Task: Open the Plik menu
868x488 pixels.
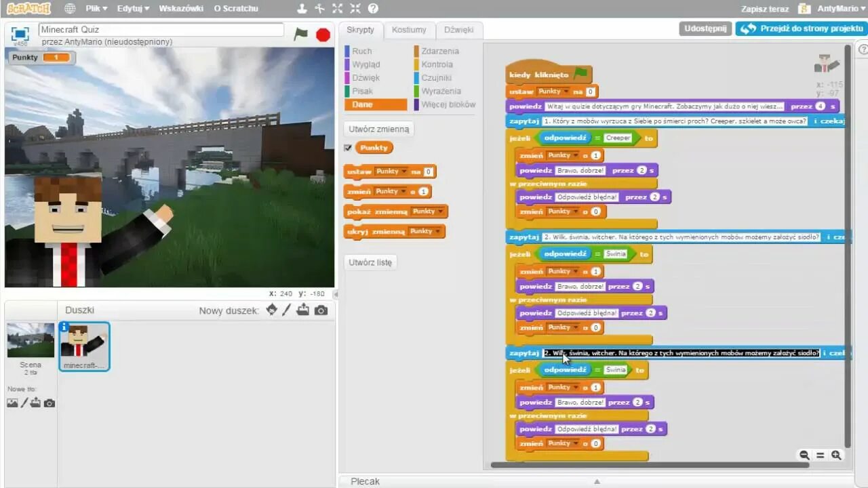Action: (96, 9)
